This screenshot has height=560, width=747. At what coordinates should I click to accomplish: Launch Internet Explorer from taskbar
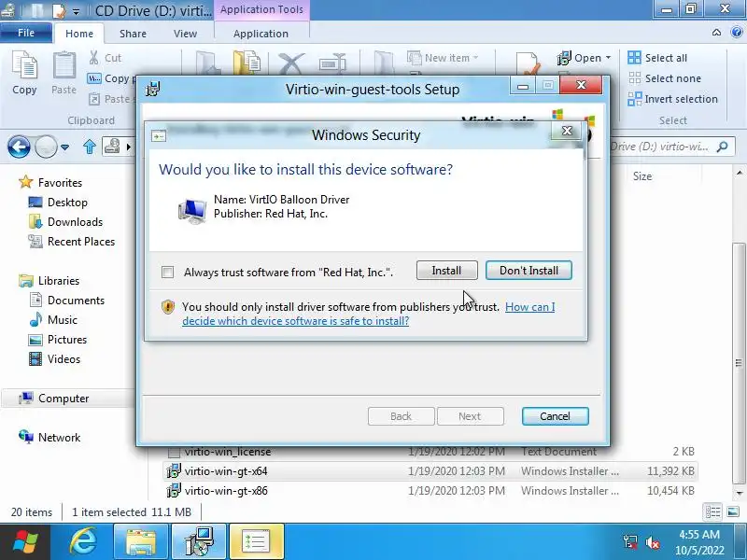(83, 541)
